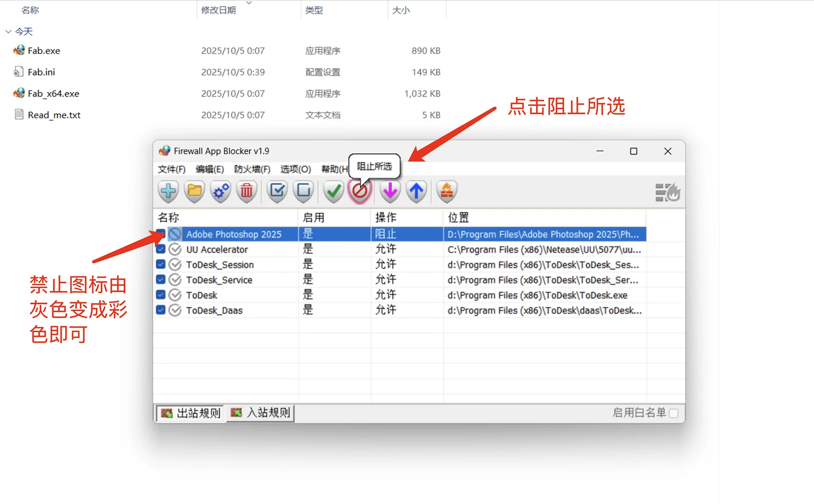This screenshot has height=504, width=814.
Task: Open the 选项(O) menu
Action: (295, 169)
